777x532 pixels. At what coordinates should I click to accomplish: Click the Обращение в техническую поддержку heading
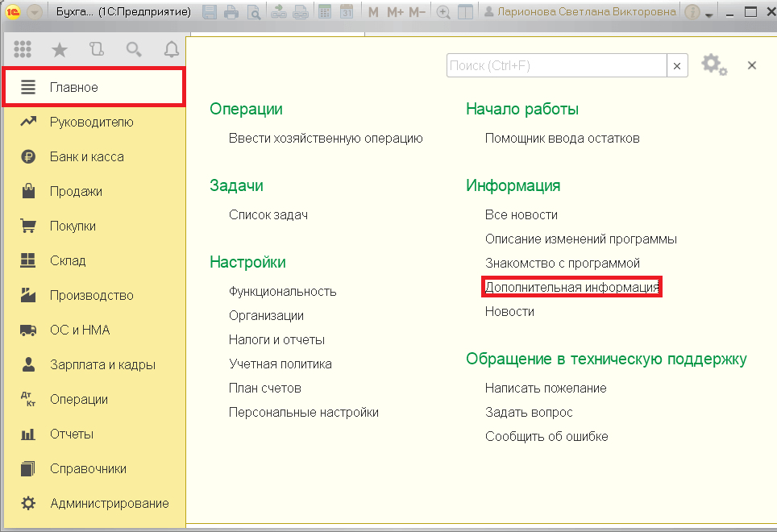pyautogui.click(x=606, y=360)
